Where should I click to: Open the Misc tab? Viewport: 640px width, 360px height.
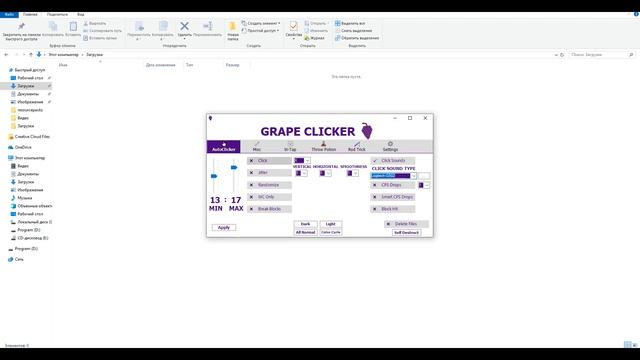(x=257, y=147)
